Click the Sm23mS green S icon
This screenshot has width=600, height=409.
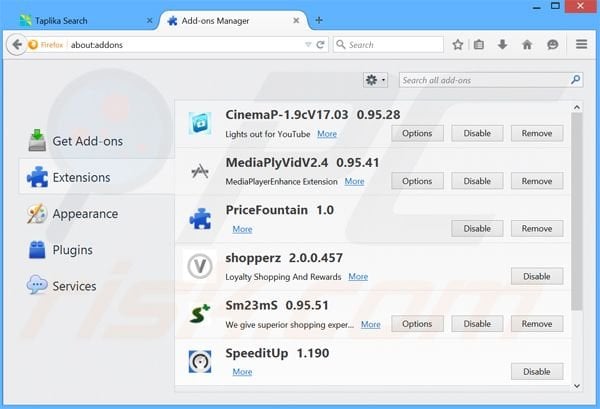pos(200,314)
